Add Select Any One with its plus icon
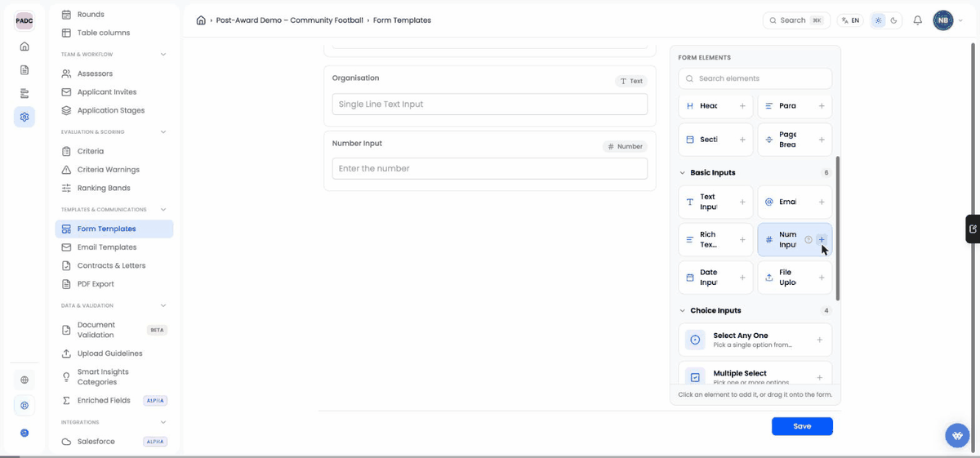The image size is (980, 458). pyautogui.click(x=820, y=340)
